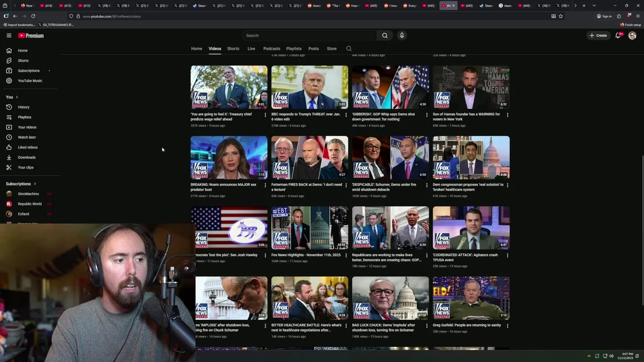Open Son of Hamas founder video thumbnail
Viewport: 644px width, 362px height.
tap(471, 87)
